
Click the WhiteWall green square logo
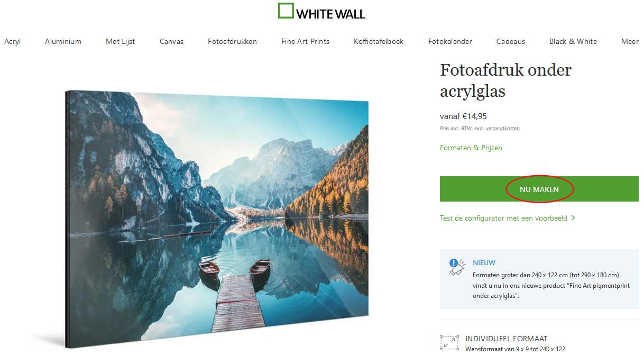coord(286,11)
